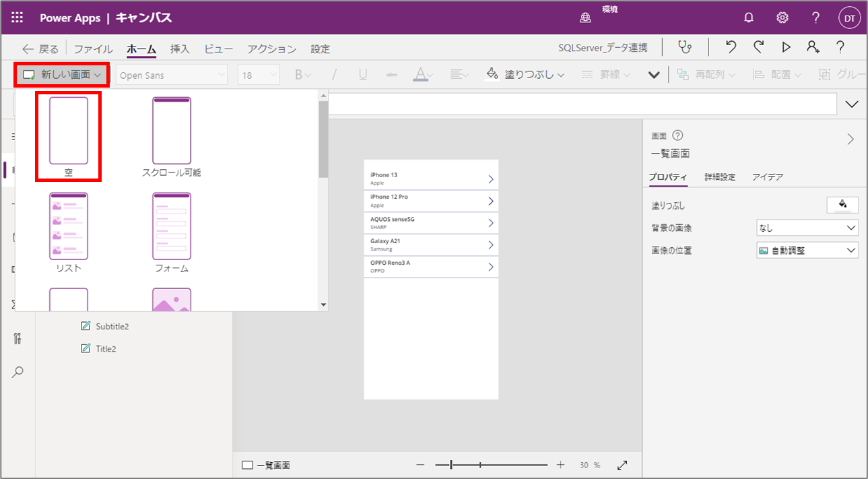Open the environment icon in header

[586, 19]
